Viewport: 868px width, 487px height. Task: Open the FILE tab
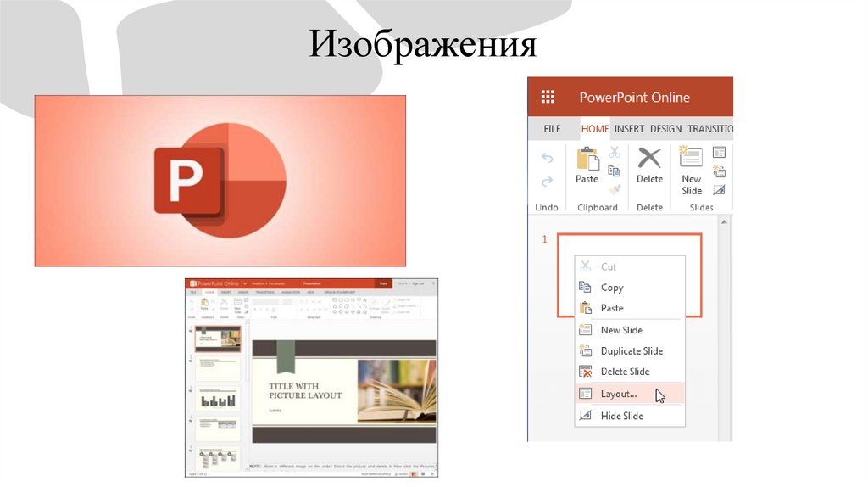(552, 128)
